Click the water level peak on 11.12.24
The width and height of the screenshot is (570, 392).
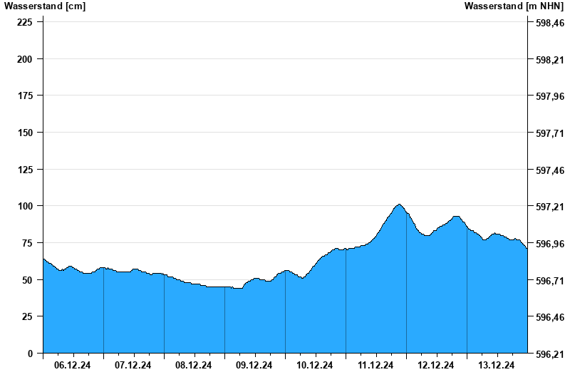[399, 205]
